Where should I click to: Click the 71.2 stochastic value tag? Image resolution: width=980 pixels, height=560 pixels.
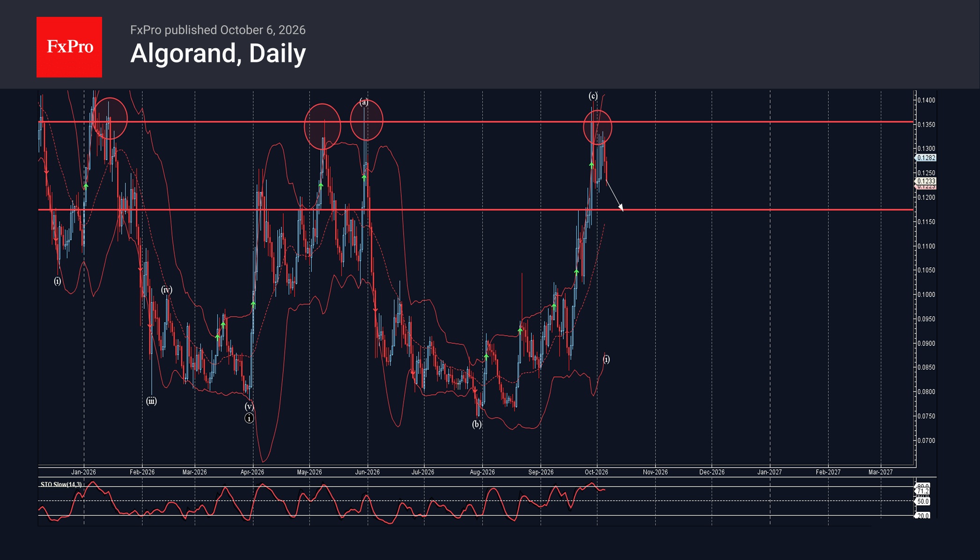[x=922, y=491]
